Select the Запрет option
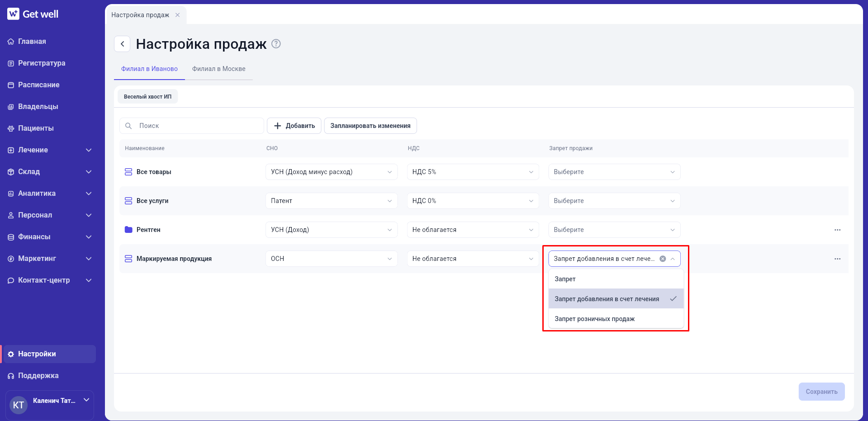The width and height of the screenshot is (868, 421). click(616, 279)
